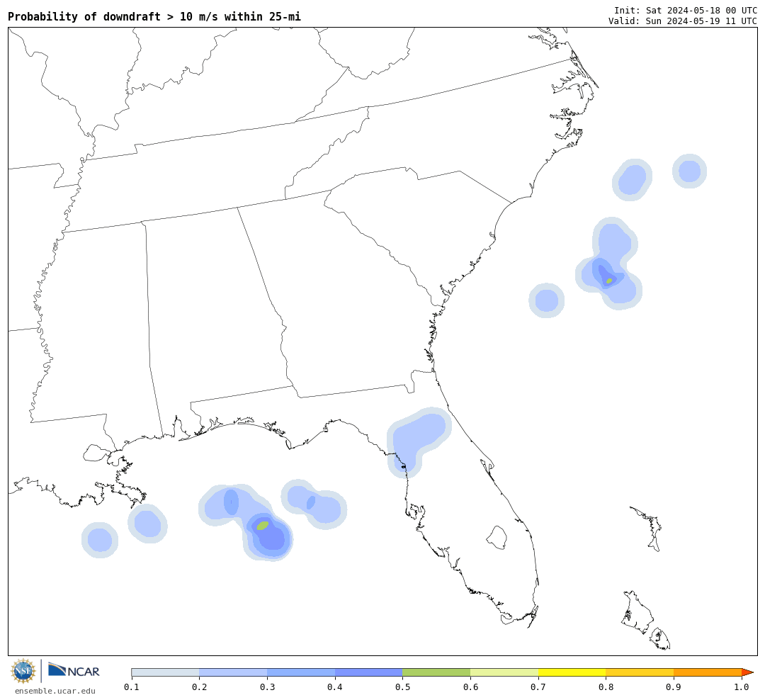This screenshot has height=700, width=765.
Task: Click the 0.3–0.4 blue colorbar segment
Action: point(301,672)
